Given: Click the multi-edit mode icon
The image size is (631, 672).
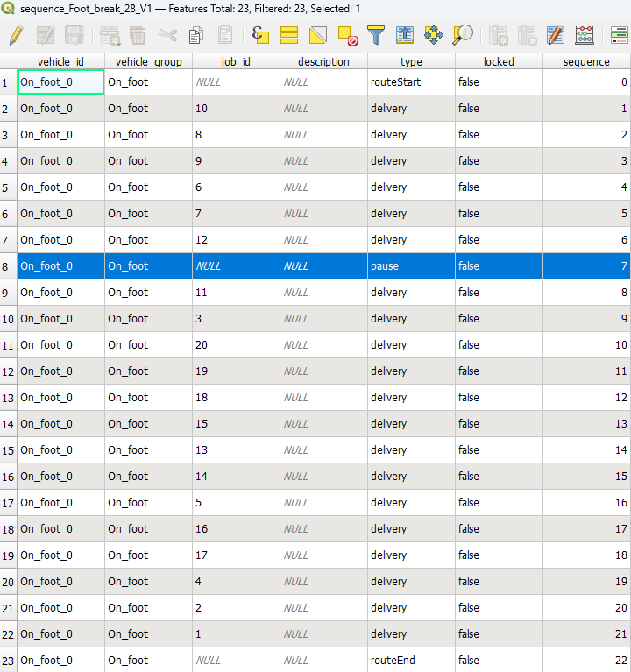Looking at the screenshot, I should [x=46, y=35].
